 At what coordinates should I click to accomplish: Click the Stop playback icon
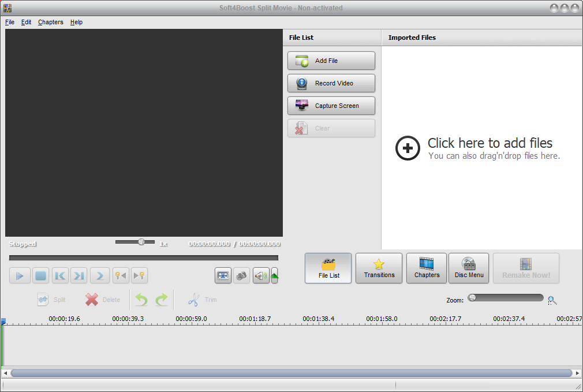(40, 275)
